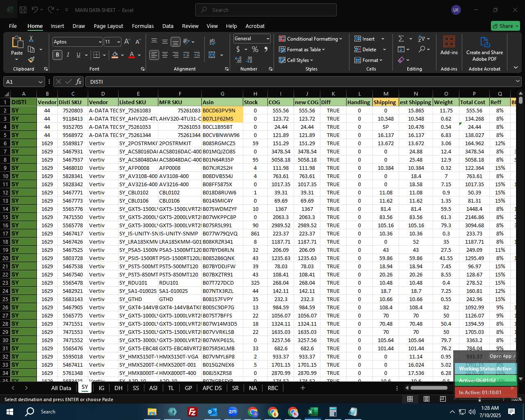525x420 pixels.
Task: Switch to the Insert ribbon tab
Action: tap(57, 26)
